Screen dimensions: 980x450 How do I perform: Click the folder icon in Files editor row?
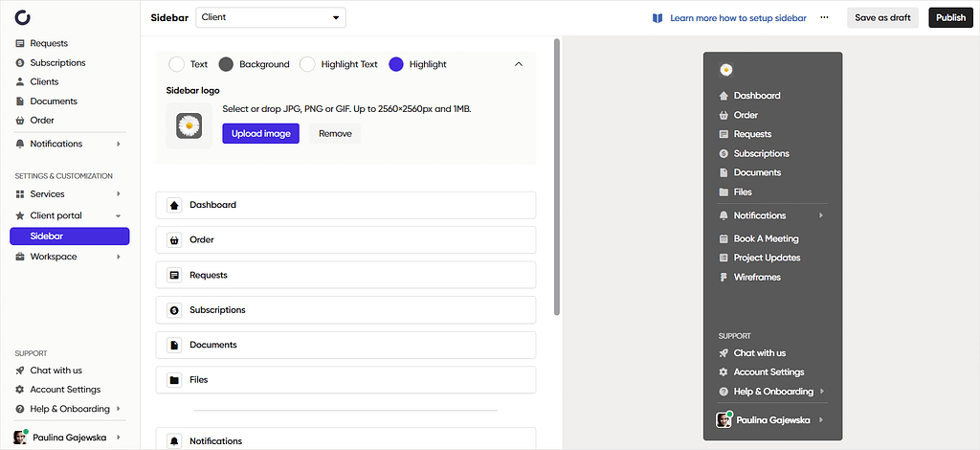tap(174, 380)
